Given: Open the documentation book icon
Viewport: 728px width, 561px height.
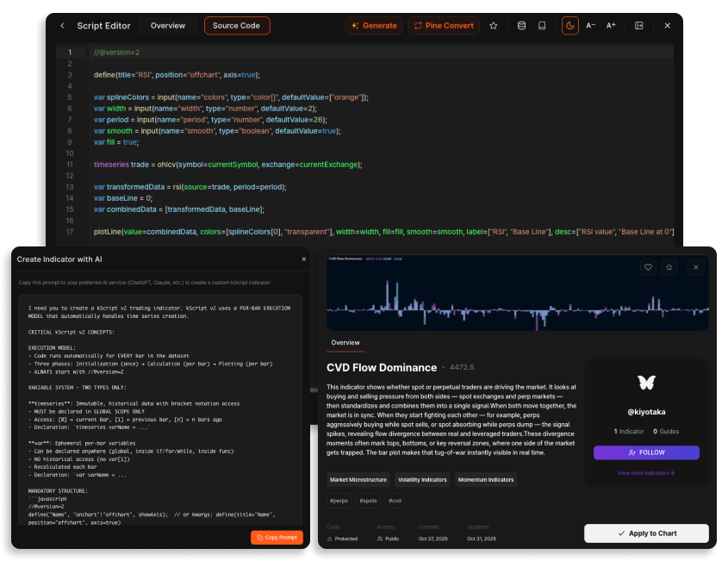Looking at the screenshot, I should (x=542, y=26).
